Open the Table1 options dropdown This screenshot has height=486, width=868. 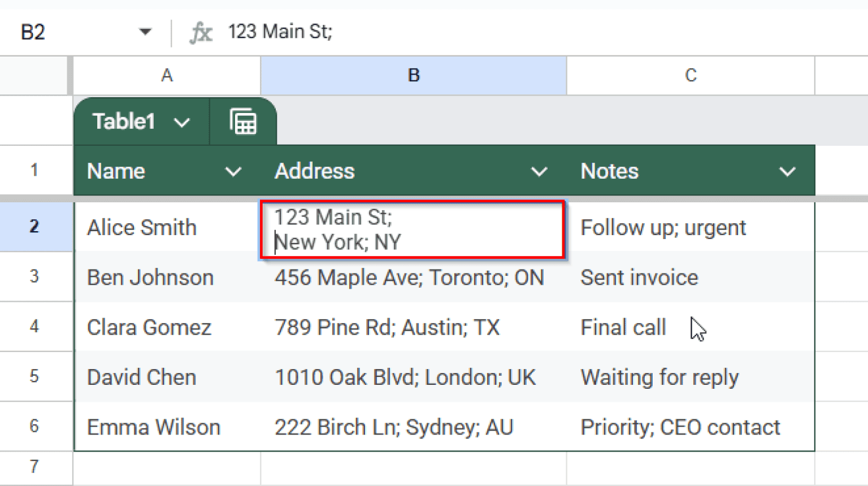[x=182, y=122]
